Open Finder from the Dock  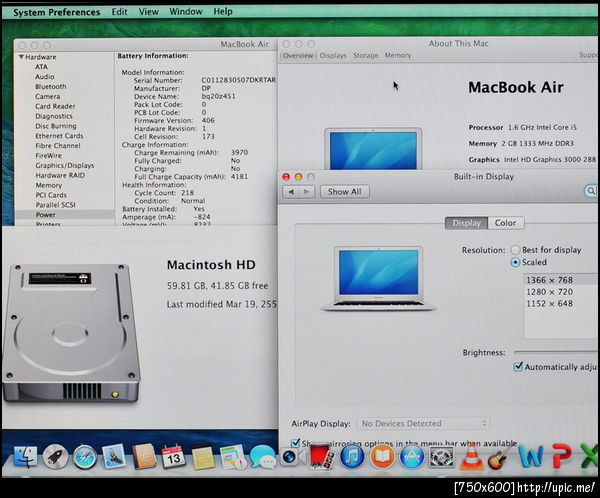26,456
